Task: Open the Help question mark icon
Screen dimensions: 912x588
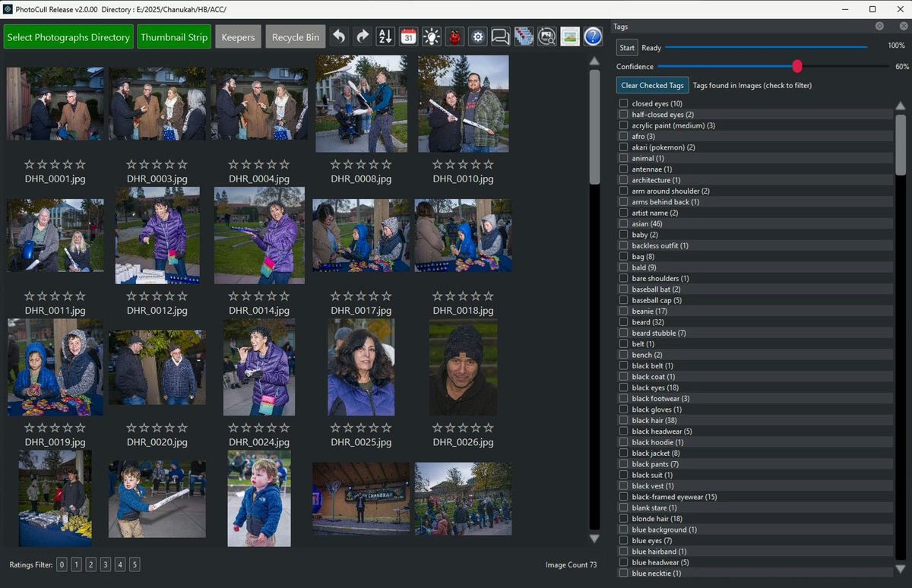Action: 593,36
